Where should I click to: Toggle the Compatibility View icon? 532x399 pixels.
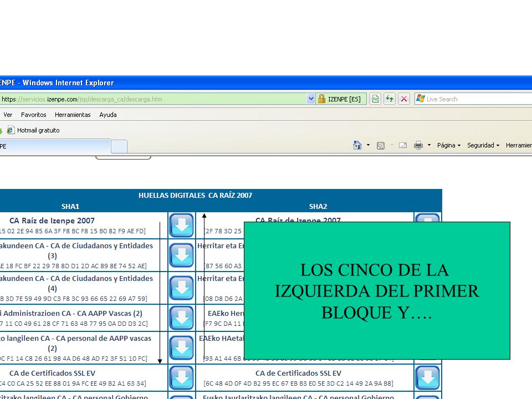[375, 99]
